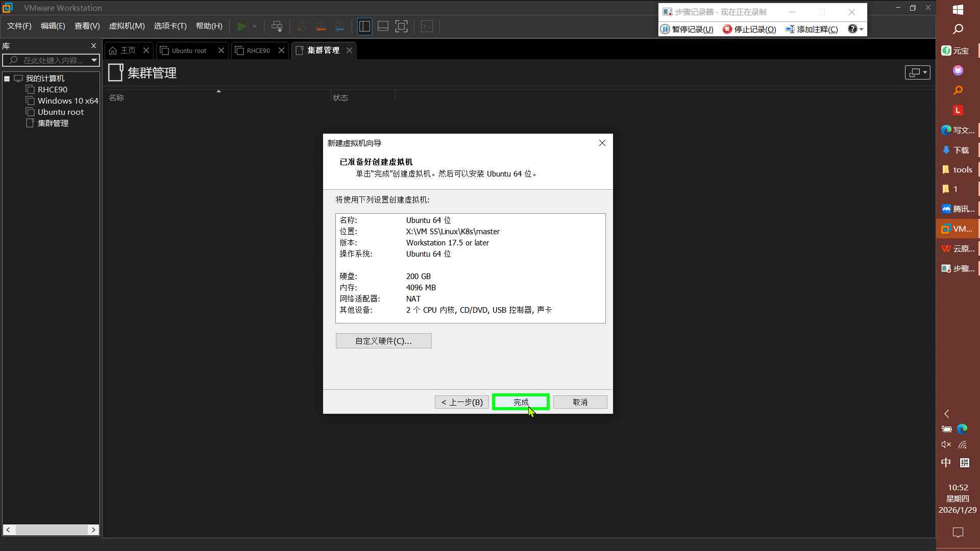Open the view mode dropdown in 集群管理 pane

(x=917, y=72)
